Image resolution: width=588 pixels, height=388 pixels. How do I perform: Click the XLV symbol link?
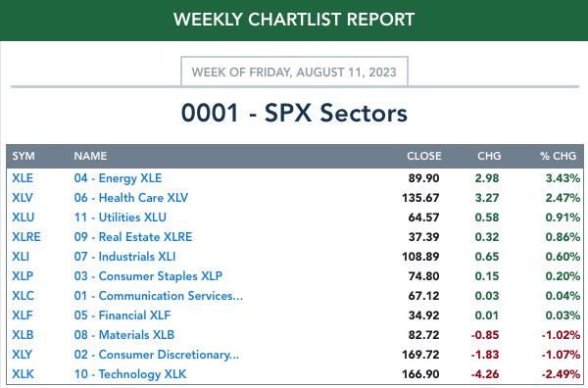tap(23, 198)
